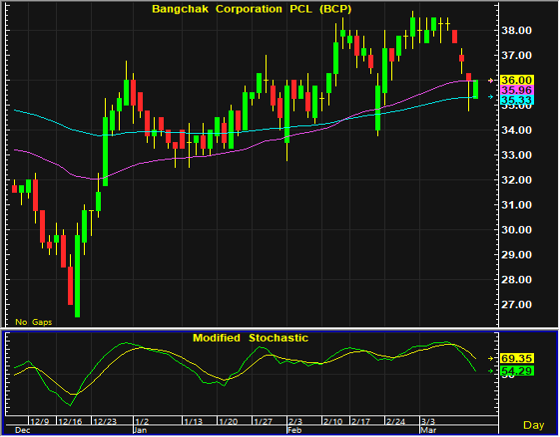
Task: Click the 12/9 date marker
Action: [40, 421]
